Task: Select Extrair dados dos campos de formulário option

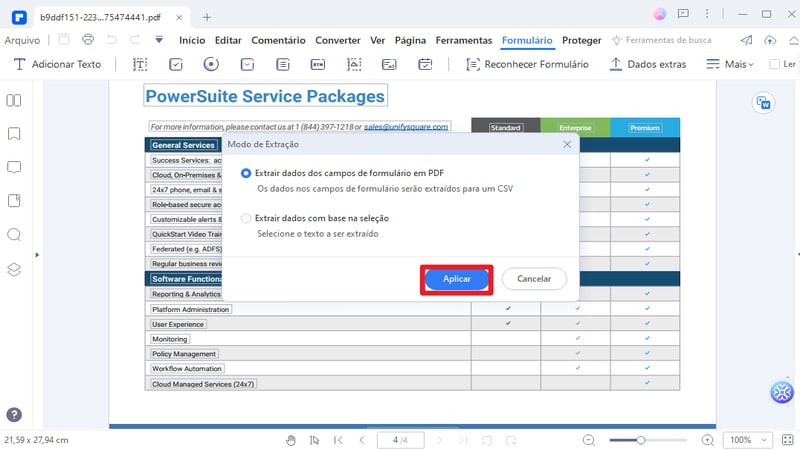Action: 246,173
